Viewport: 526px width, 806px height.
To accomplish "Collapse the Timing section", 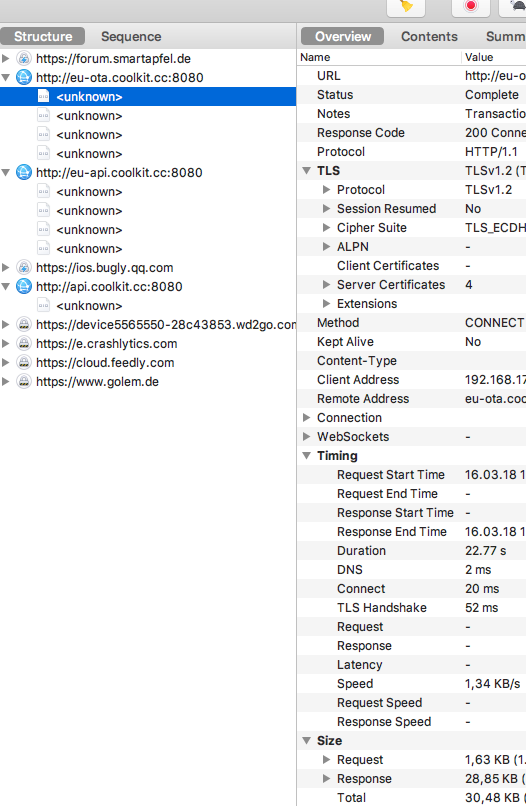I will coord(306,455).
